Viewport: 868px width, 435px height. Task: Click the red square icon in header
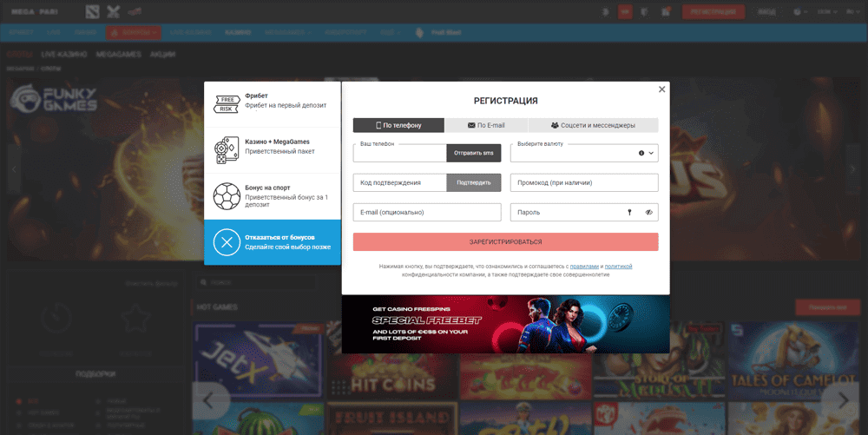625,11
